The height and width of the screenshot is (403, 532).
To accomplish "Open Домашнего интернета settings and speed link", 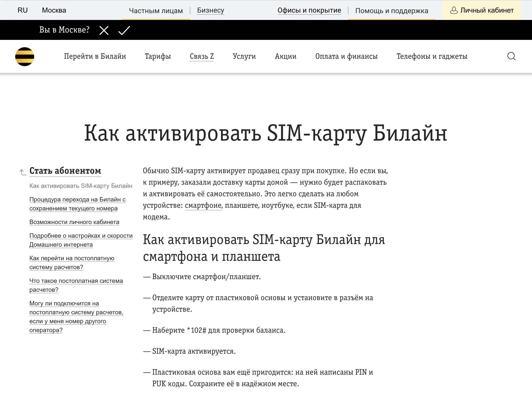I will coord(81,240).
